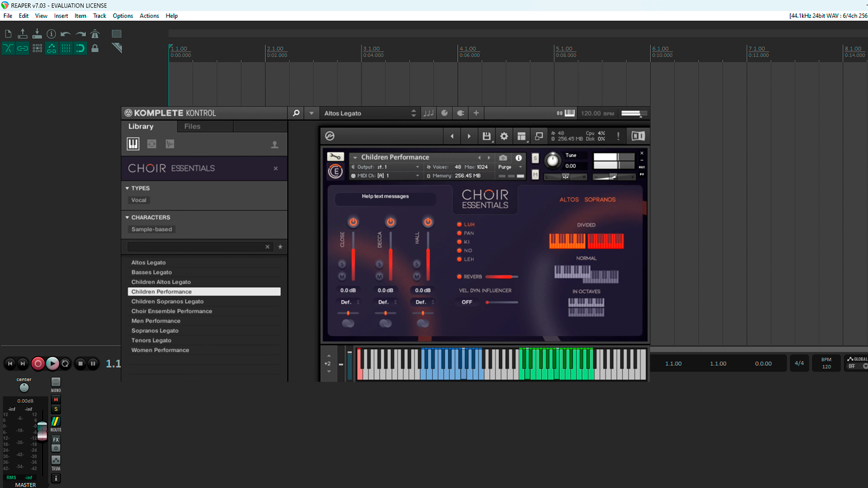Screen dimensions: 868x488
Task: Toggle auto-crossfade icon in REAPER toolbar
Action: pyautogui.click(x=8, y=48)
